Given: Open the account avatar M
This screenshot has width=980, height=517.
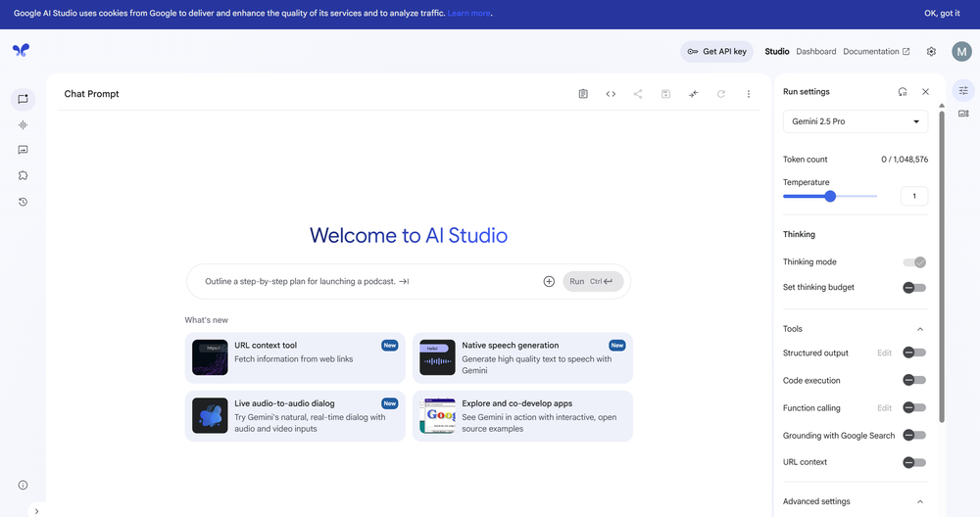Looking at the screenshot, I should [x=962, y=51].
